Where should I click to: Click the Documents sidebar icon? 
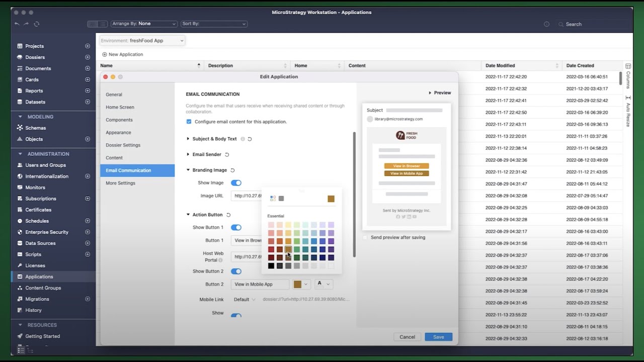[x=20, y=68]
